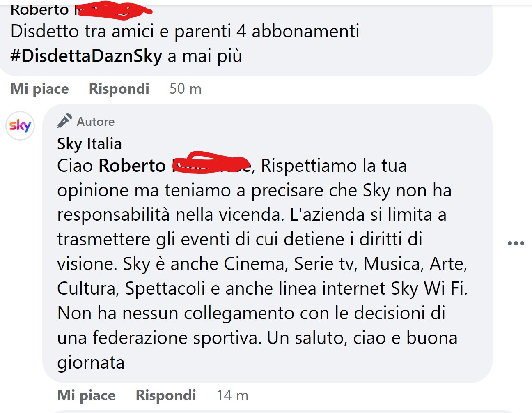Viewport: 532px width, 413px height.
Task: Like Roberto's comment with Mi piace
Action: tap(39, 89)
